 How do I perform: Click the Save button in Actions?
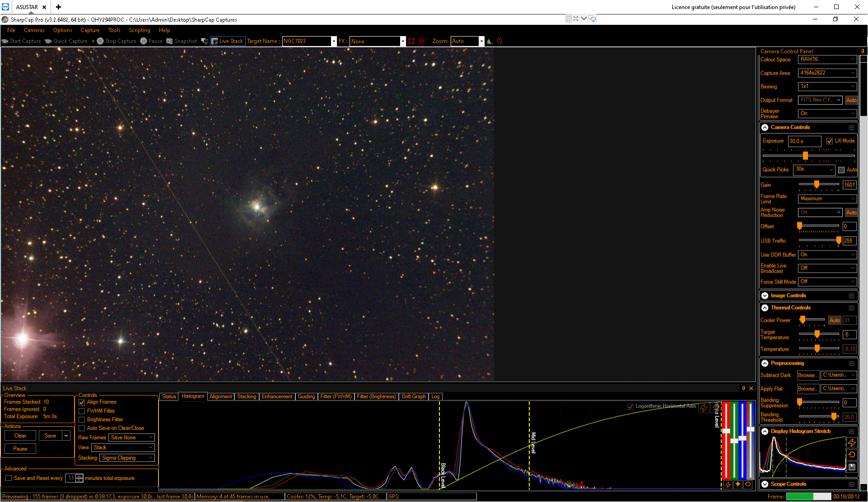click(51, 436)
